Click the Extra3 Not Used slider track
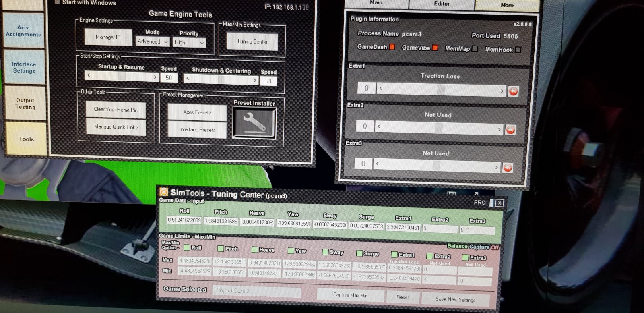Viewport: 644px width, 313px height. point(437,166)
